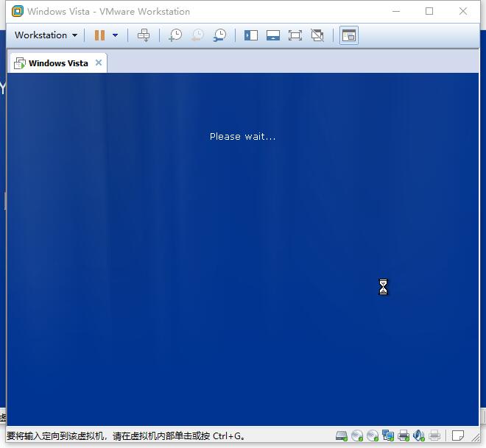Click the sound card status icon
The image size is (486, 448).
click(419, 435)
